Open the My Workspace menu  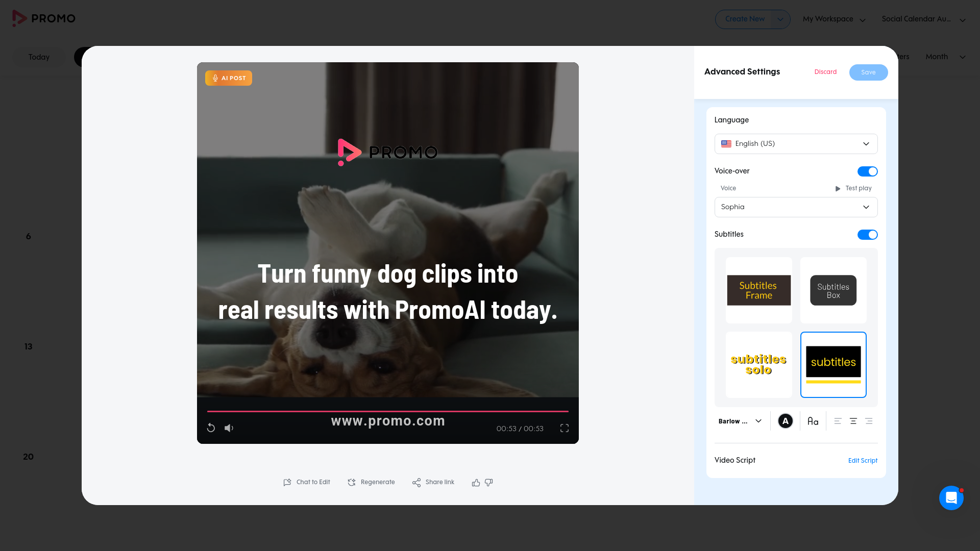834,19
